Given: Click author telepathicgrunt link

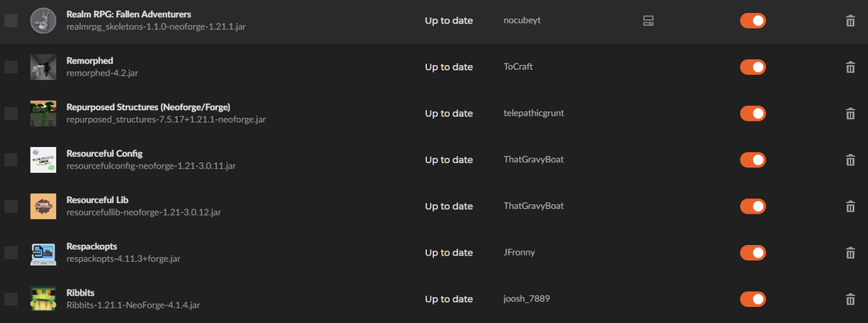Looking at the screenshot, I should pyautogui.click(x=533, y=113).
